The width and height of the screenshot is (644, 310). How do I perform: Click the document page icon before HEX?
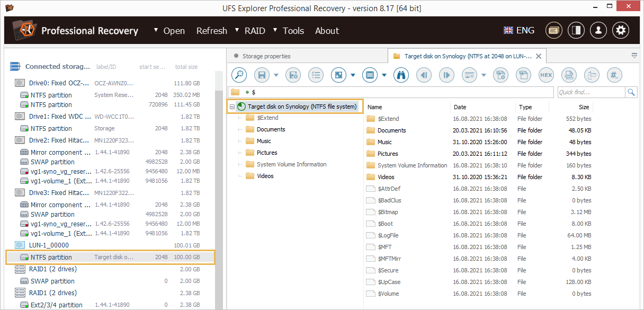(x=523, y=75)
